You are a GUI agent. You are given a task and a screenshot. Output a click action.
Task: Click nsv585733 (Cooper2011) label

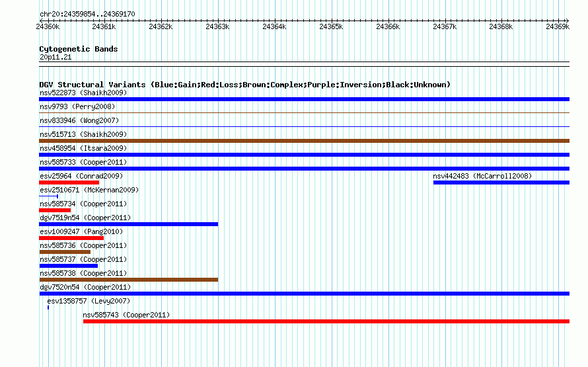point(83,162)
